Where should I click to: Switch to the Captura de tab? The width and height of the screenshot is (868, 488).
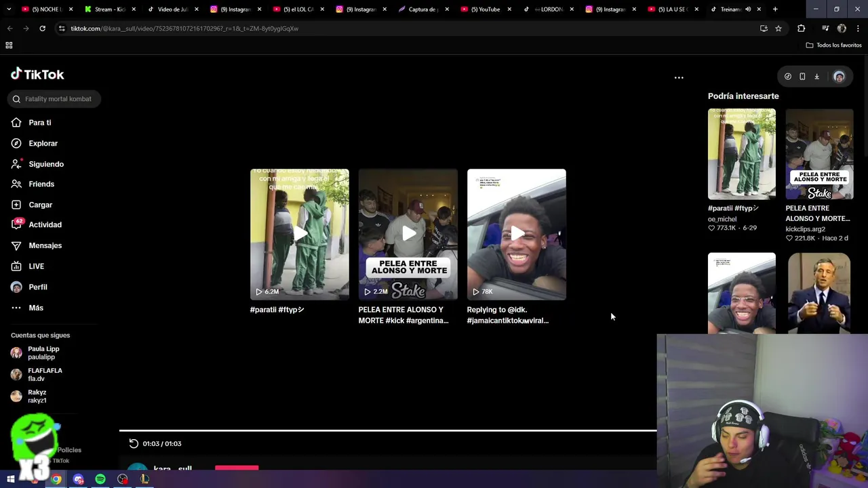[424, 9]
